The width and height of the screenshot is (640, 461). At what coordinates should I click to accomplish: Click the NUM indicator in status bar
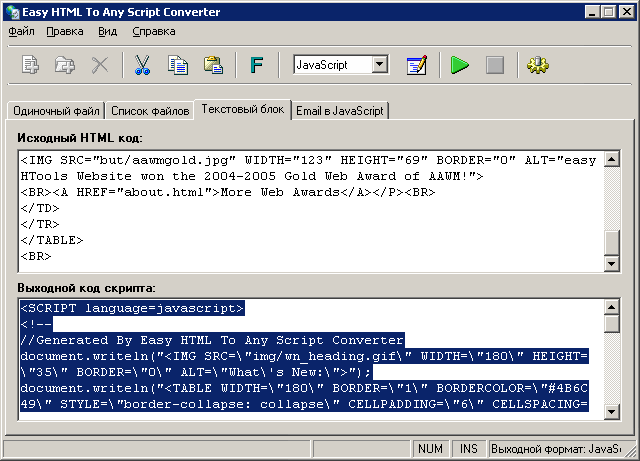(x=430, y=449)
